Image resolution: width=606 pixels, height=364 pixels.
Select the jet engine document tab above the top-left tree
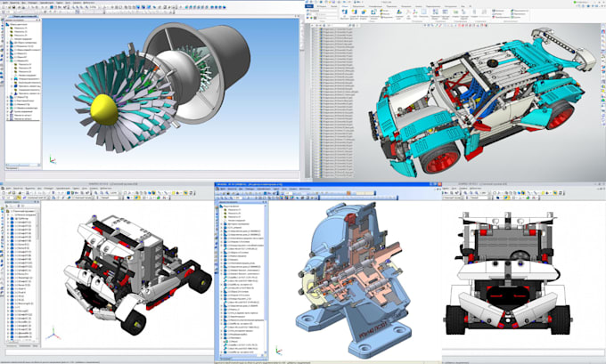24,16
